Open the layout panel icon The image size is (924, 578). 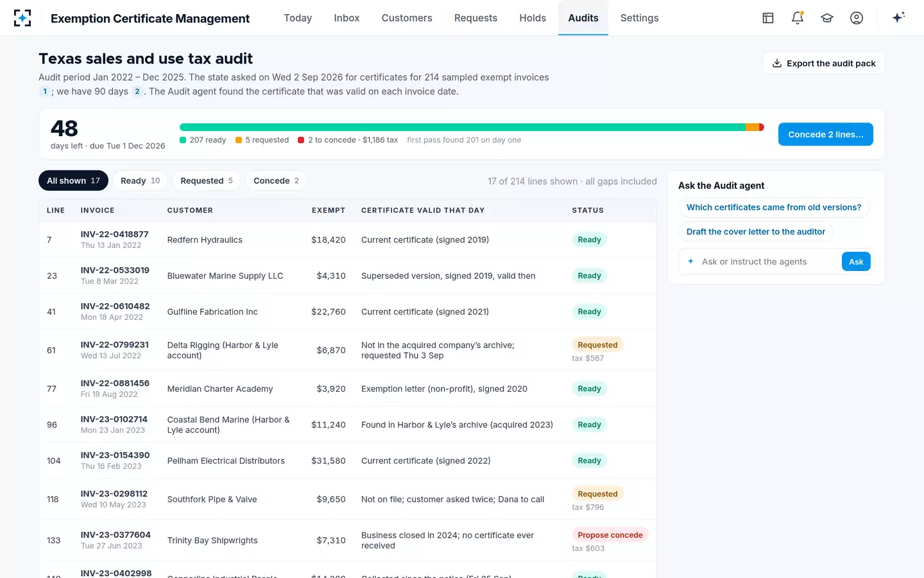point(768,18)
